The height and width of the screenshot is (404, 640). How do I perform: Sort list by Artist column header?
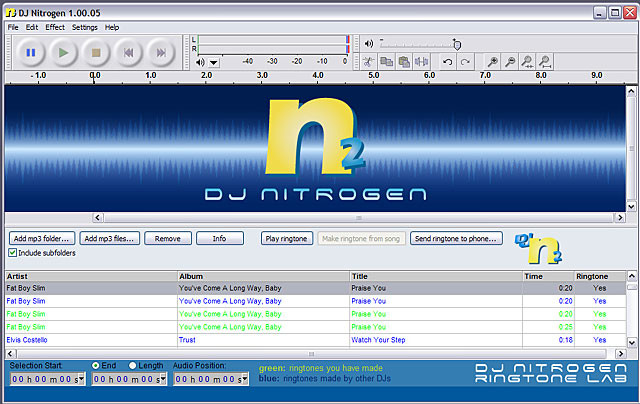(x=91, y=276)
